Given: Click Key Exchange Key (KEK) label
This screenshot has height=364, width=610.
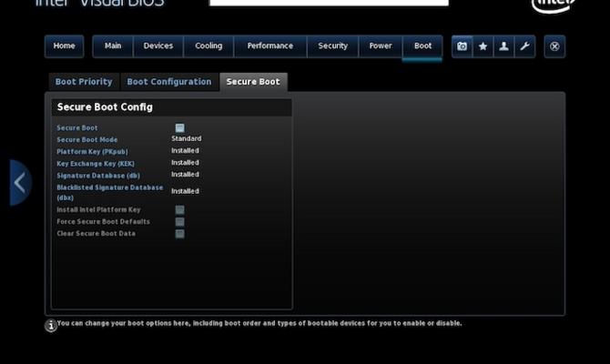Looking at the screenshot, I should [x=96, y=164].
